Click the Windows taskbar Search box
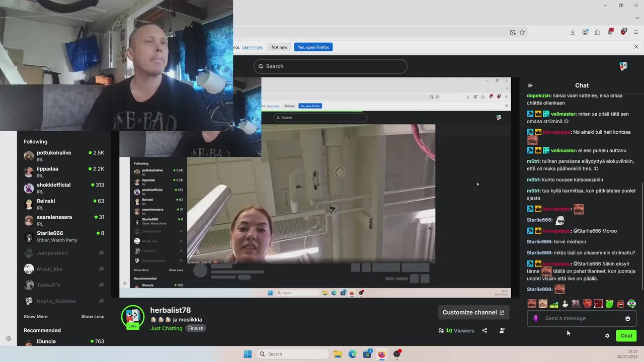This screenshot has width=644, height=362. tap(294, 354)
